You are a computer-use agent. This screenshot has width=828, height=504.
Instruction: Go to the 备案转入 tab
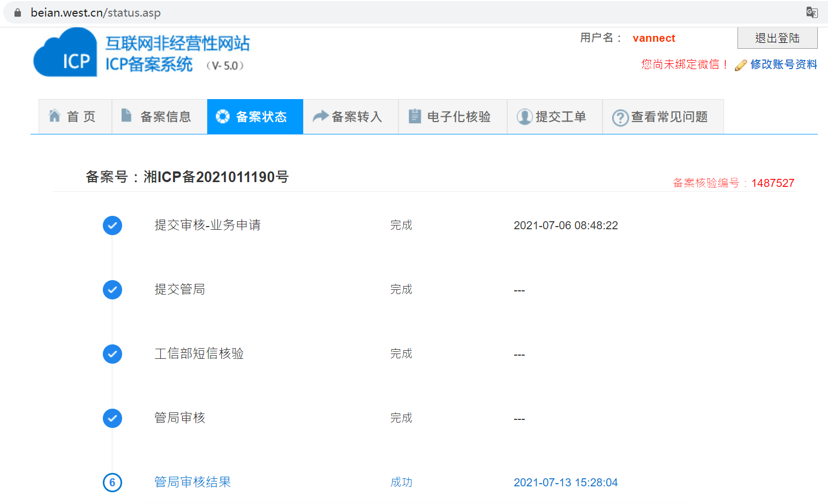tap(350, 117)
